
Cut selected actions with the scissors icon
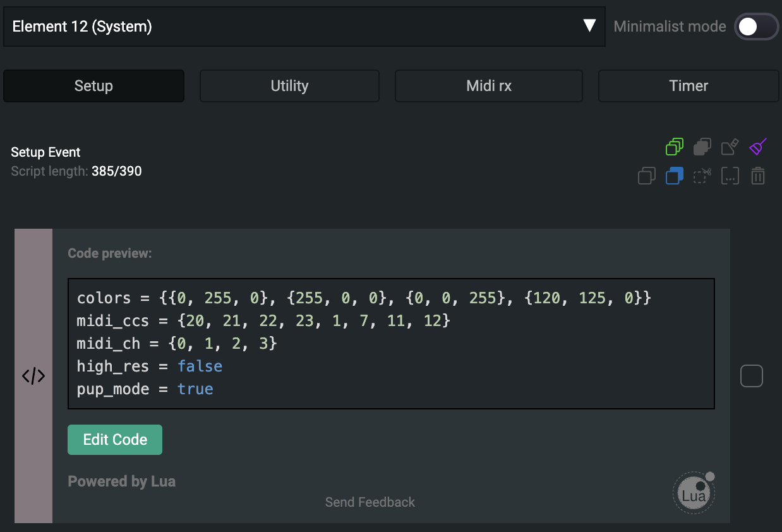coord(702,176)
